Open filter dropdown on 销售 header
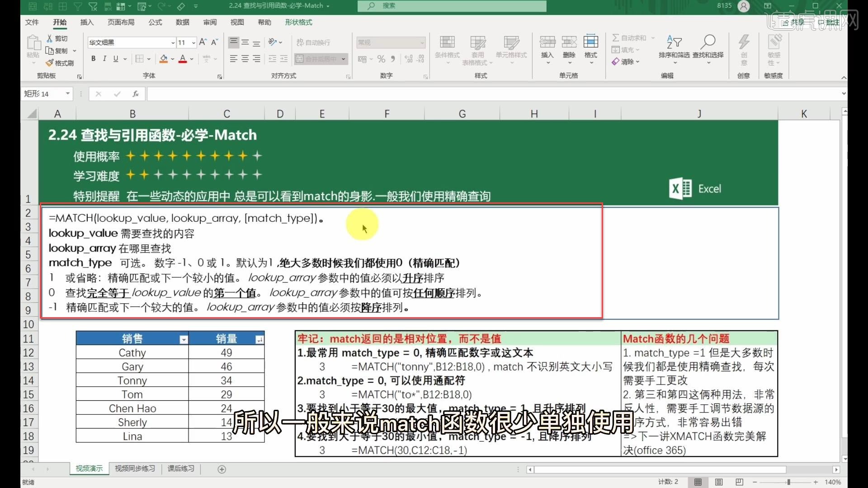 [x=184, y=340]
